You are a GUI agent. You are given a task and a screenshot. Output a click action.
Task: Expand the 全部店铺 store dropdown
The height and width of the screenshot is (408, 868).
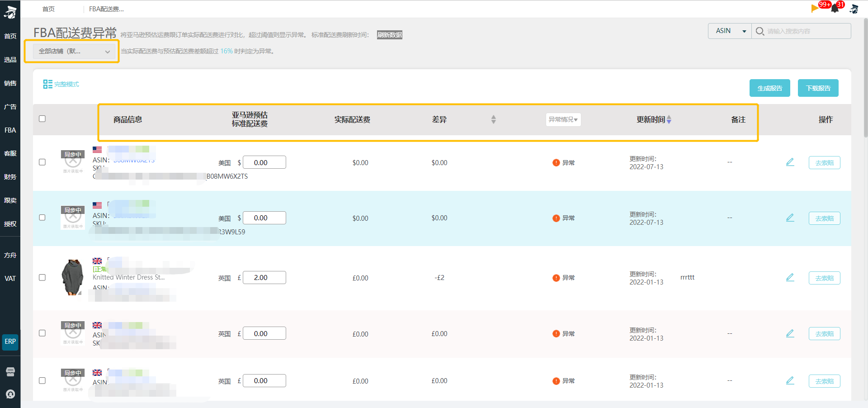pos(74,51)
